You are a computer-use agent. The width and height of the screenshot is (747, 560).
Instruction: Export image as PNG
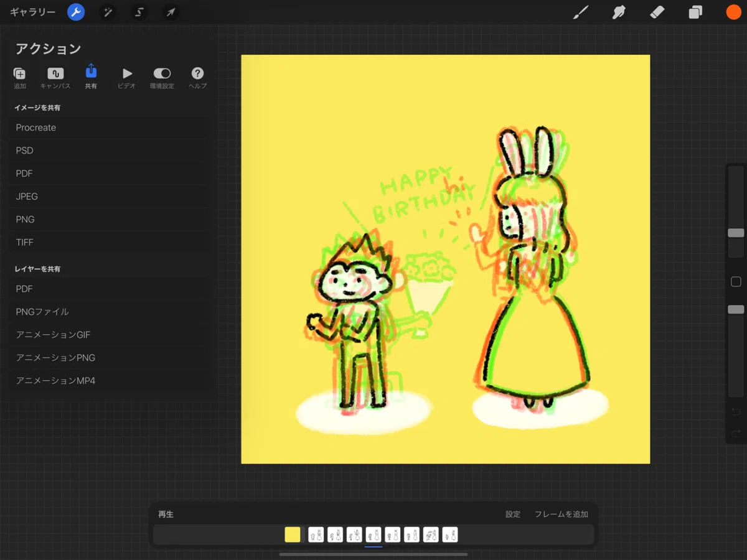(109, 220)
